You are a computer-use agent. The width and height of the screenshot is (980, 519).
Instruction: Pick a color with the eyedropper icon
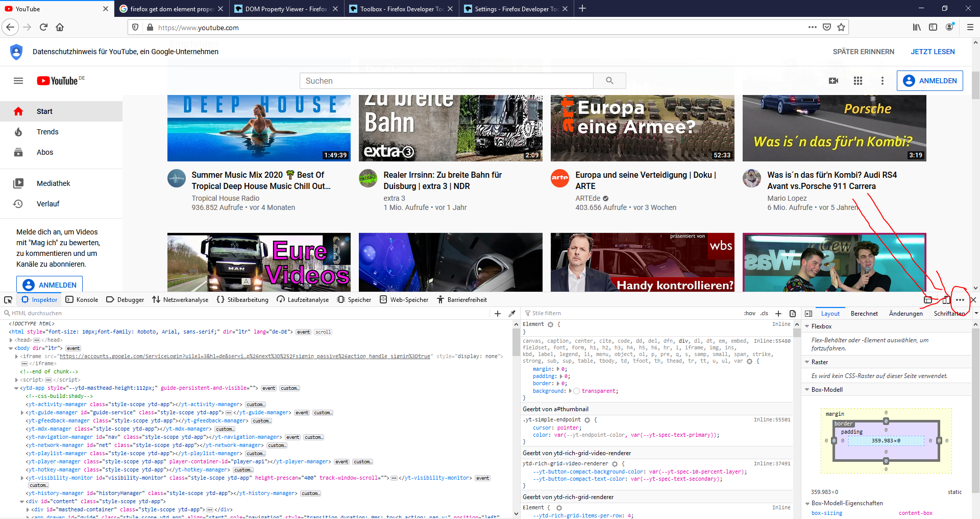tap(512, 314)
